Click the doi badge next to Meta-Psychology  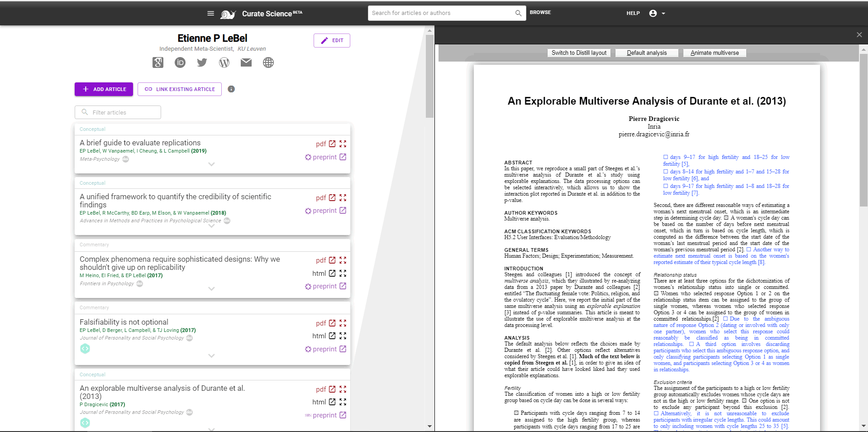tap(126, 159)
